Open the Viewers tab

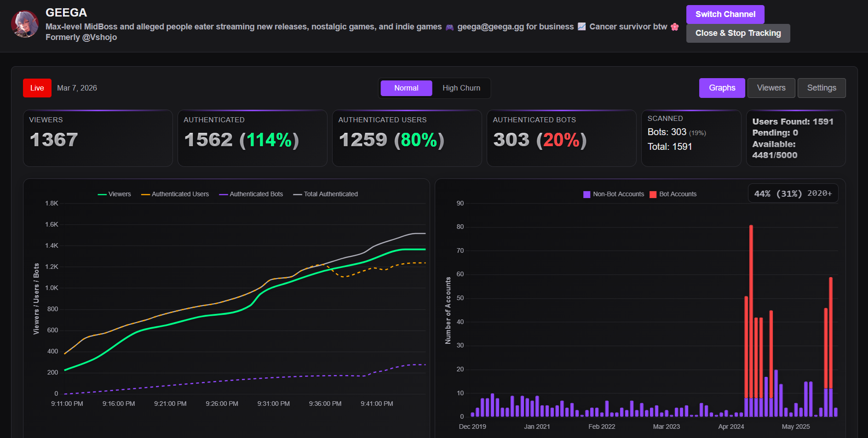tap(771, 88)
